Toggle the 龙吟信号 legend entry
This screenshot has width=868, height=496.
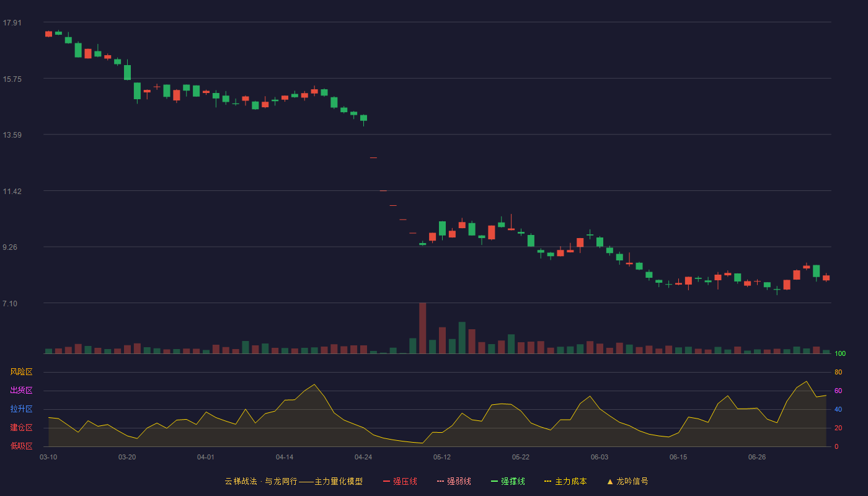click(x=627, y=481)
